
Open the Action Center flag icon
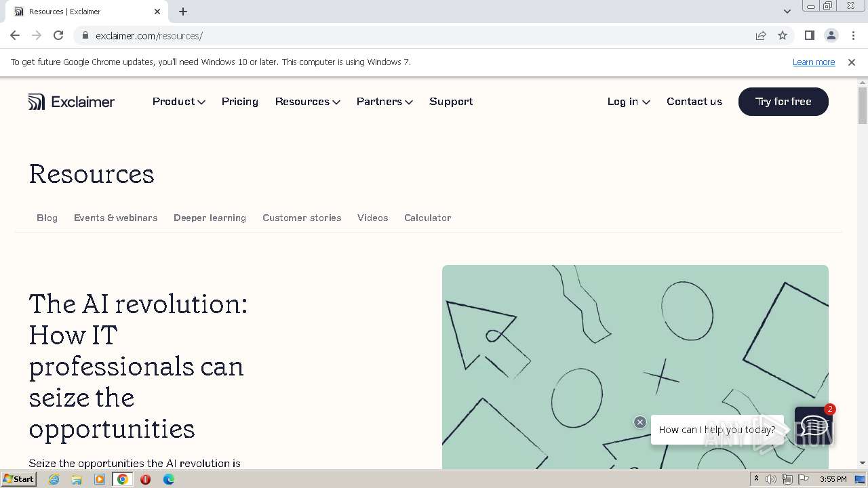[x=804, y=479]
